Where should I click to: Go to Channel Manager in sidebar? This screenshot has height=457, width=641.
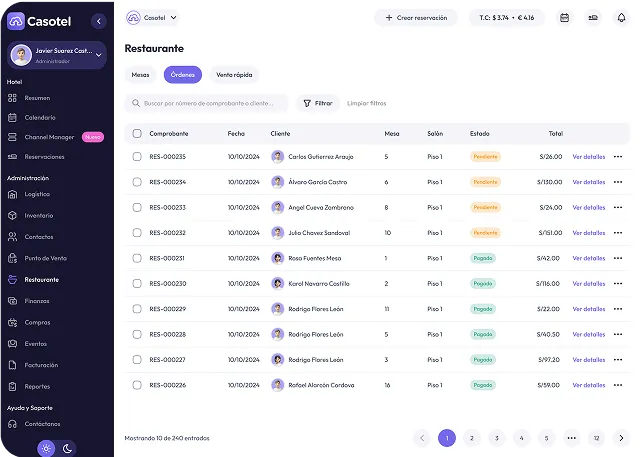(48, 137)
